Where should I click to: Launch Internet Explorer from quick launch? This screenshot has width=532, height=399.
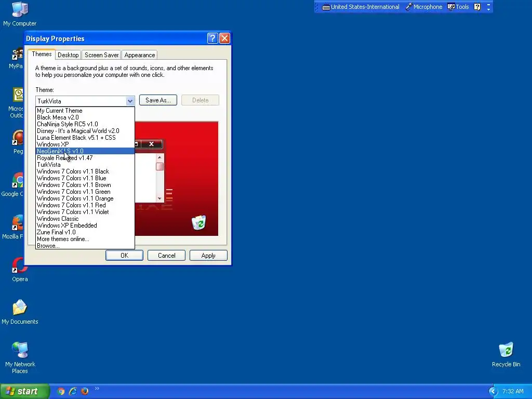[73, 391]
